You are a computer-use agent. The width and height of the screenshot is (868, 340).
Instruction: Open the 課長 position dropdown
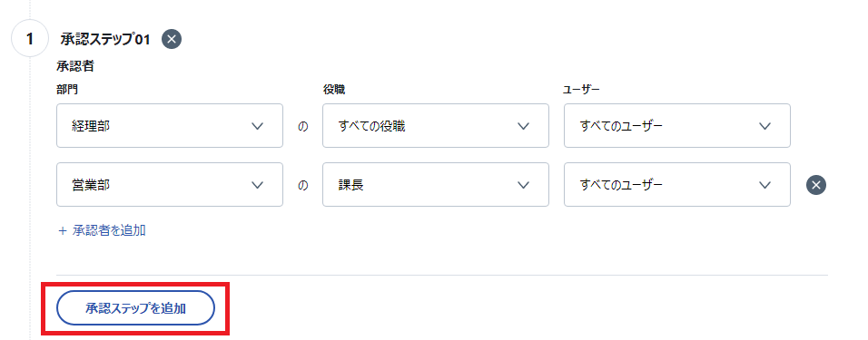[436, 185]
